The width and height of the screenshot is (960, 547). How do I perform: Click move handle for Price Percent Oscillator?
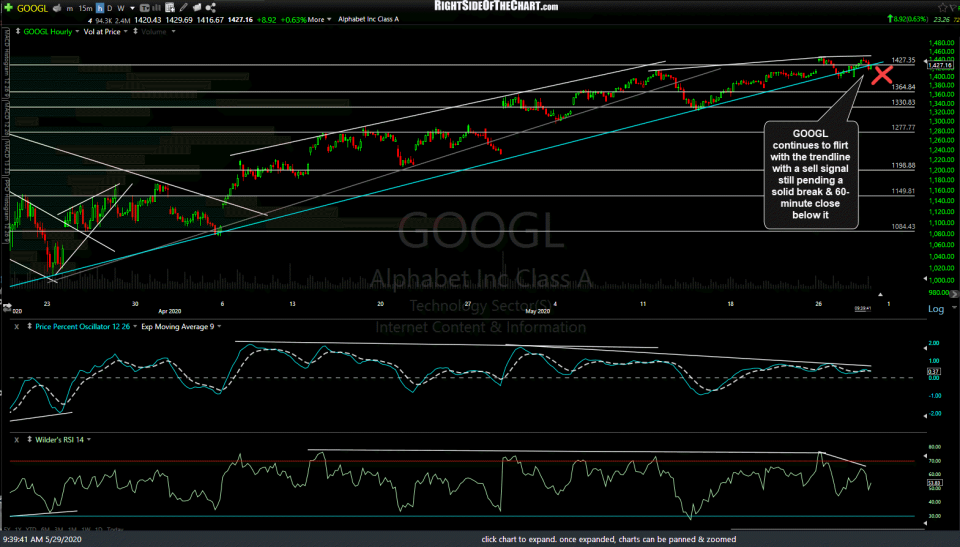point(29,326)
